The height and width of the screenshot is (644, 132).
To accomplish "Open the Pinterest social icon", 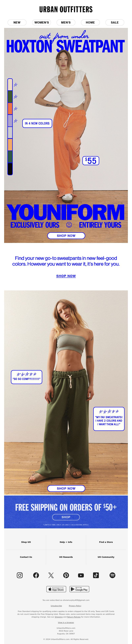I will pos(66,575).
